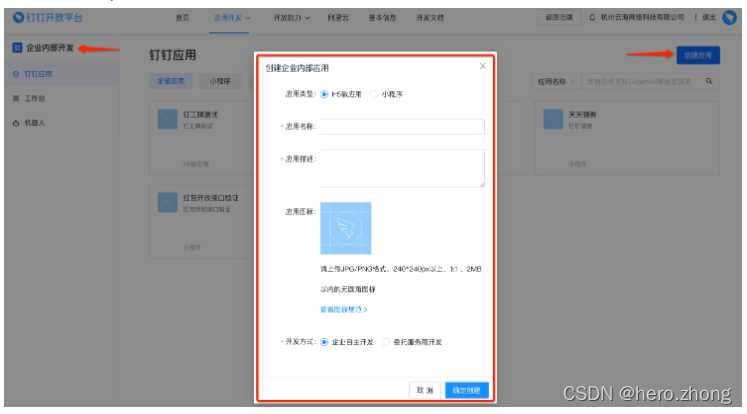Click the notification bell icon
The image size is (747, 414).
pos(592,18)
